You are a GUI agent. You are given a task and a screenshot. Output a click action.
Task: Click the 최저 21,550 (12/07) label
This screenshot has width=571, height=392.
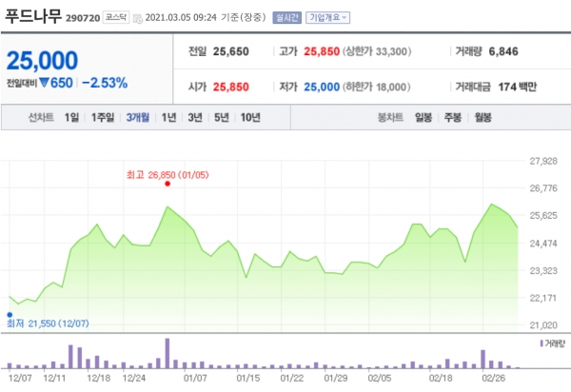click(x=48, y=323)
